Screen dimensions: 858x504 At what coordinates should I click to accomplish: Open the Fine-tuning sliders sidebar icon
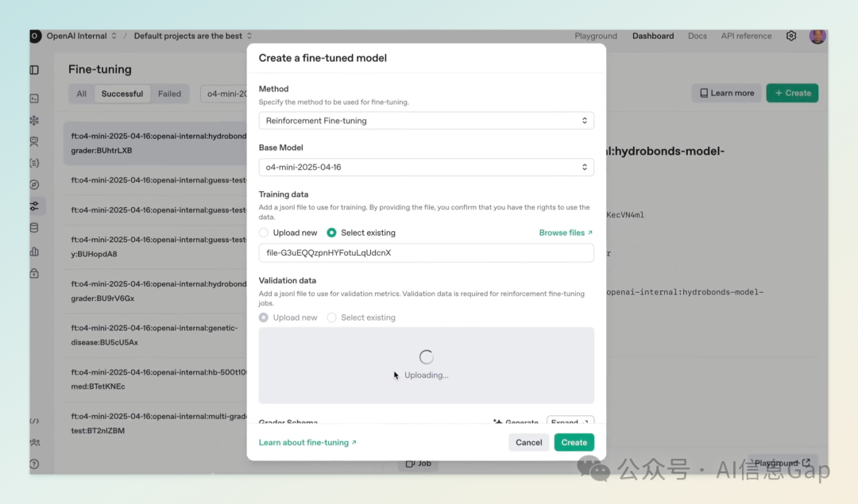point(34,206)
